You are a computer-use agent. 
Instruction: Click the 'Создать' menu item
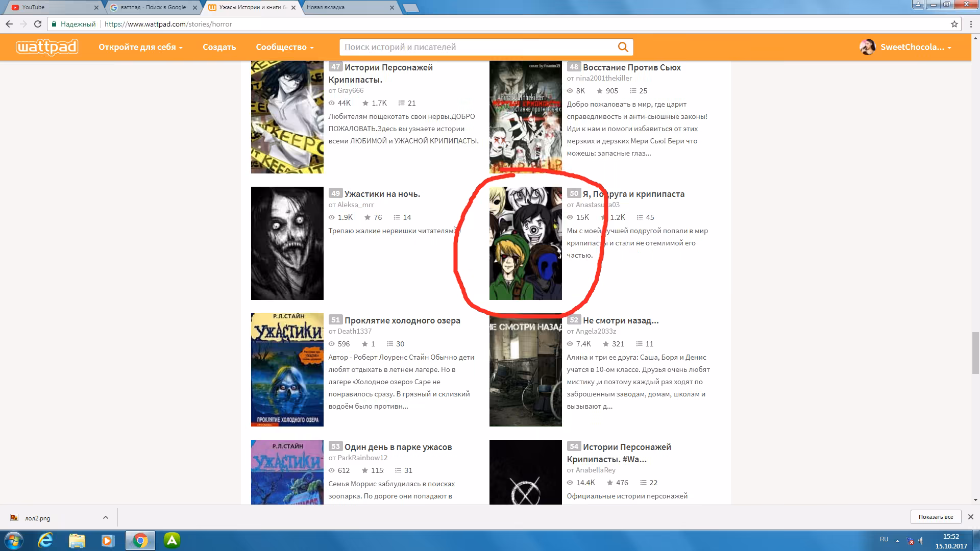(219, 47)
